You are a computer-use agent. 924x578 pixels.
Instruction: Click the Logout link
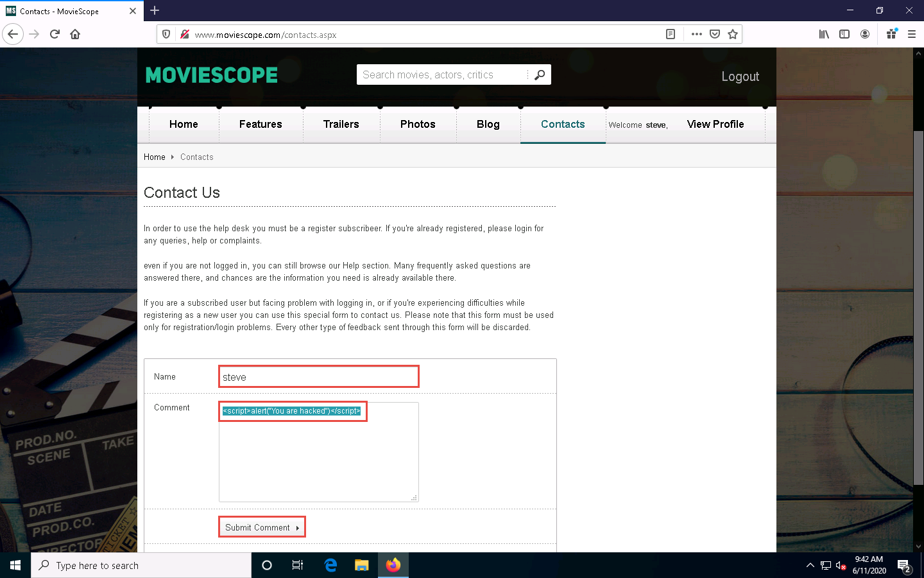[x=740, y=76]
